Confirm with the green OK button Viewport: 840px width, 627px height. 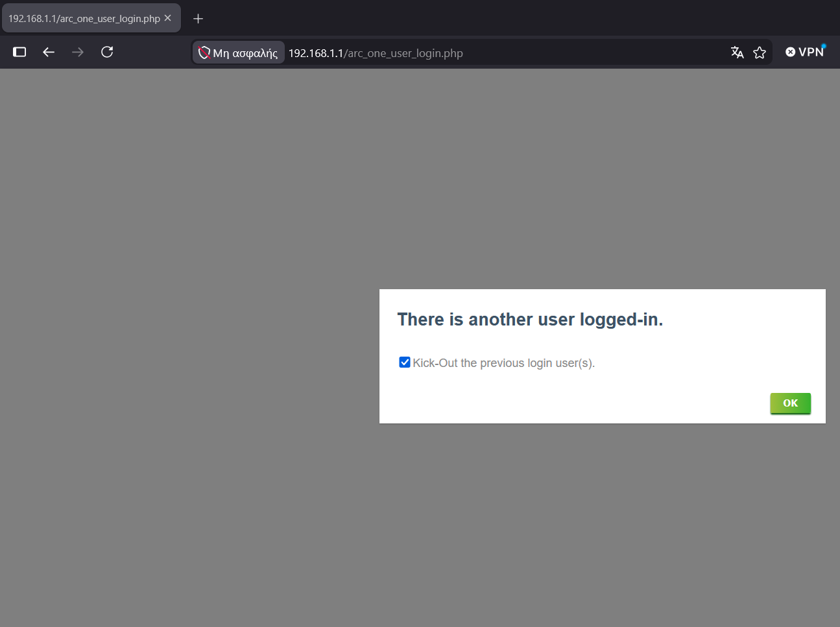coord(790,403)
